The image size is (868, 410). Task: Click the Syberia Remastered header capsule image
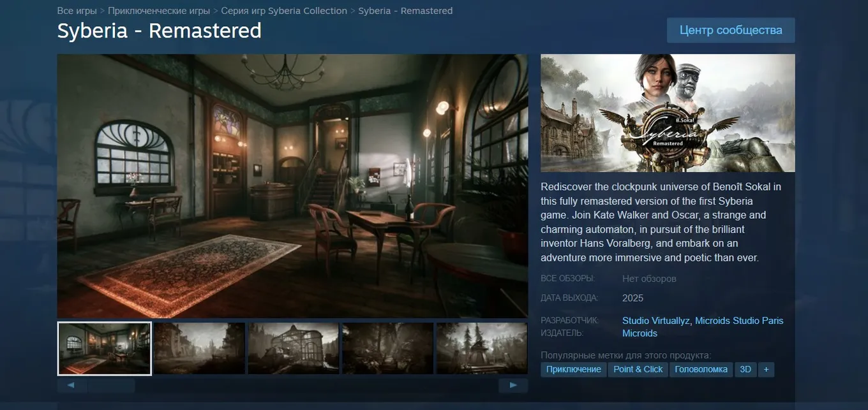coord(668,113)
